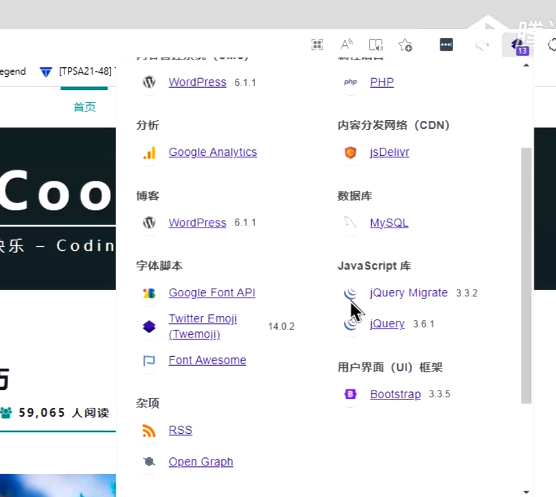Image resolution: width=556 pixels, height=497 pixels.
Task: Click the jQuery version 3.6.1 text
Action: (x=423, y=324)
